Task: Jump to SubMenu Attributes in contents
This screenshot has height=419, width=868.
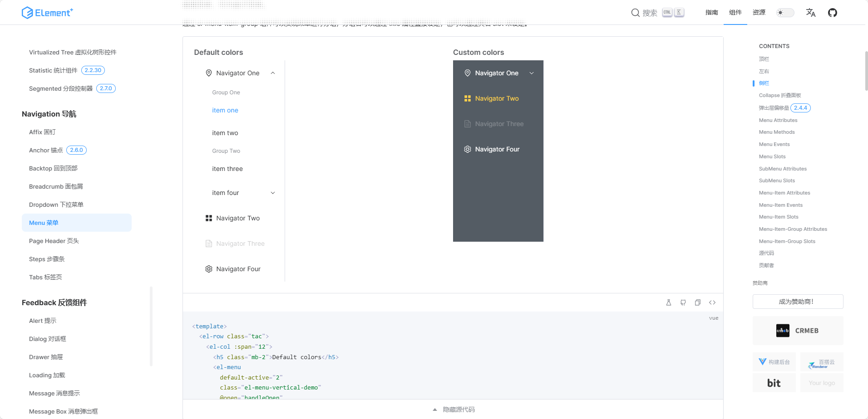Action: [x=783, y=169]
